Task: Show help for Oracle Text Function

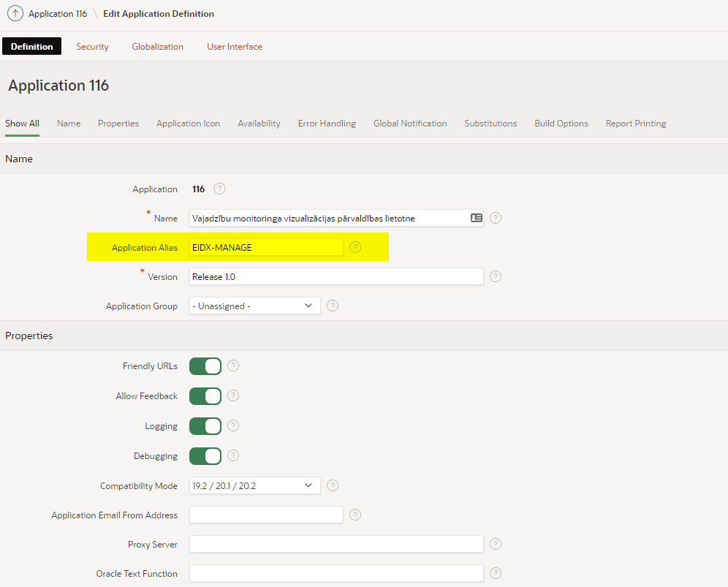Action: click(x=496, y=573)
